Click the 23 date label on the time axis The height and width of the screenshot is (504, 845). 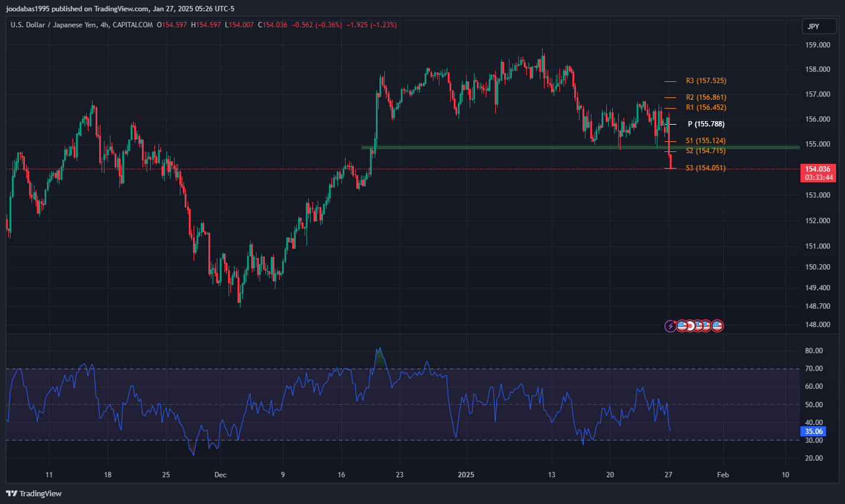[x=400, y=475]
